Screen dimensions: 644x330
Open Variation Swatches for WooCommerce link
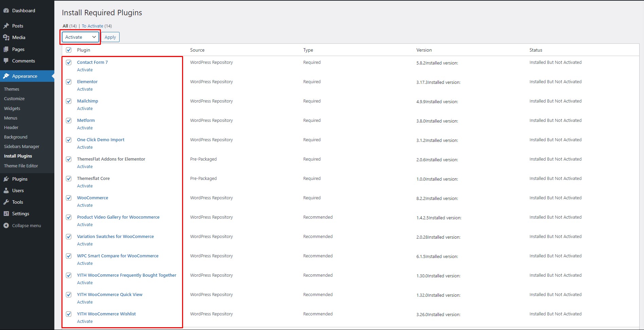pyautogui.click(x=115, y=236)
